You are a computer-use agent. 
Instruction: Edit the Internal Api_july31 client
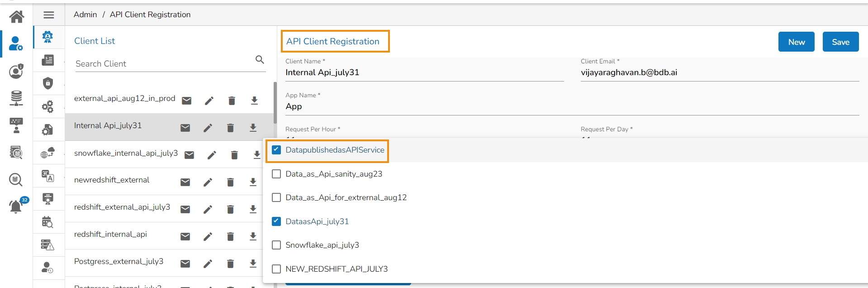tap(208, 128)
